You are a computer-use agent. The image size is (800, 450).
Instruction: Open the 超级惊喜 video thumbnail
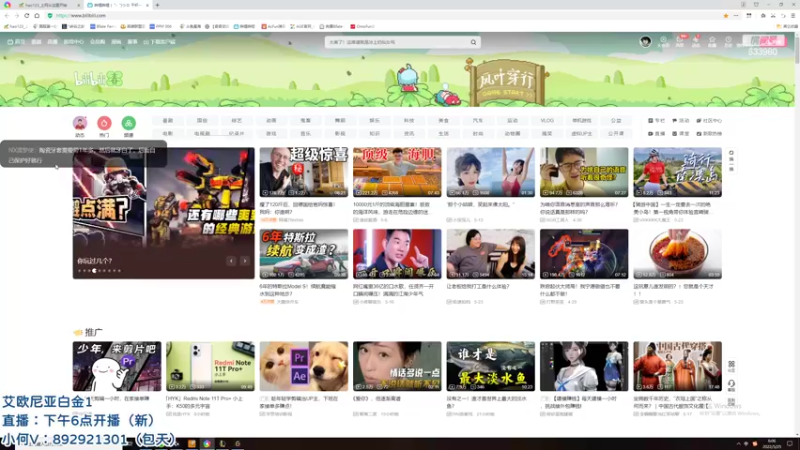tap(304, 172)
